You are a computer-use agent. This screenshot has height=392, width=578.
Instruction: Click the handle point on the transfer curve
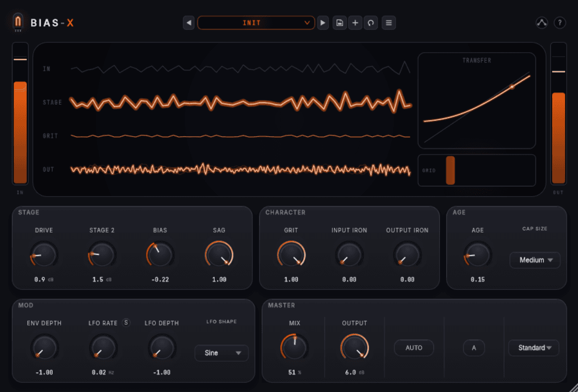pos(511,87)
